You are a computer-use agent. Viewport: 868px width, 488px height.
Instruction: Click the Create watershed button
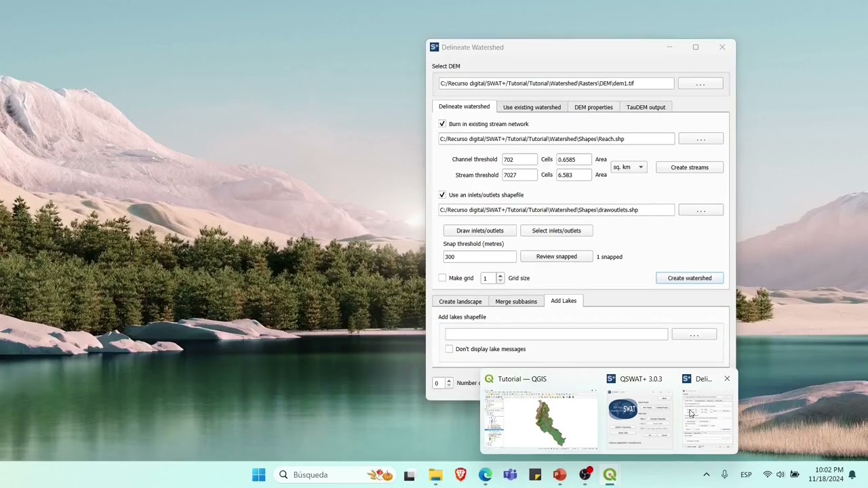click(690, 278)
